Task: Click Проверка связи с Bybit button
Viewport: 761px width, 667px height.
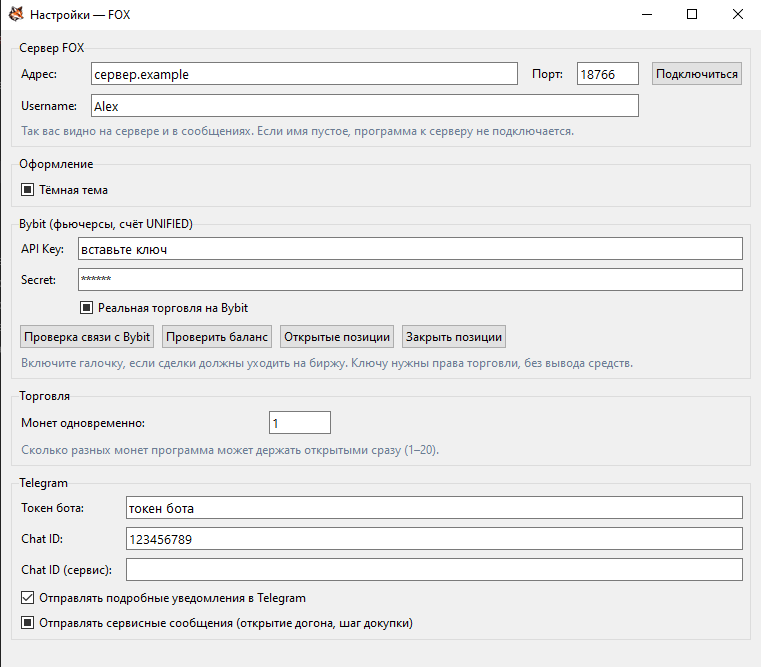Action: (87, 337)
